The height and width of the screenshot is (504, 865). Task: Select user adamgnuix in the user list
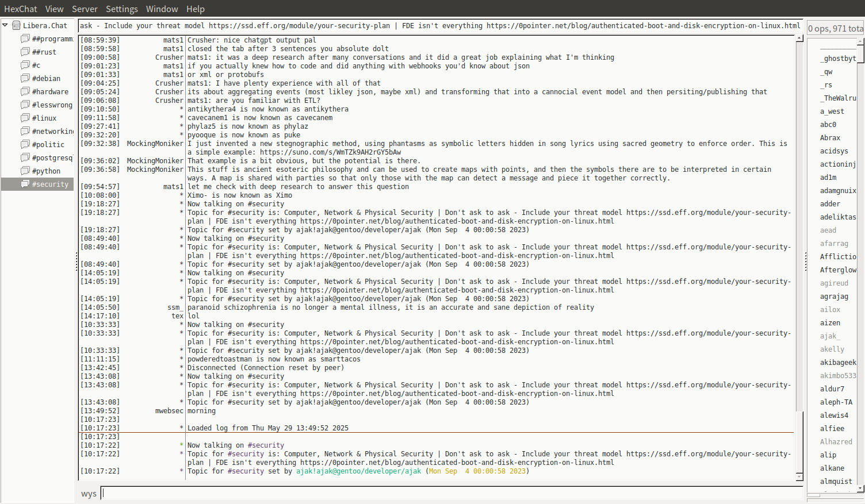pyautogui.click(x=838, y=191)
